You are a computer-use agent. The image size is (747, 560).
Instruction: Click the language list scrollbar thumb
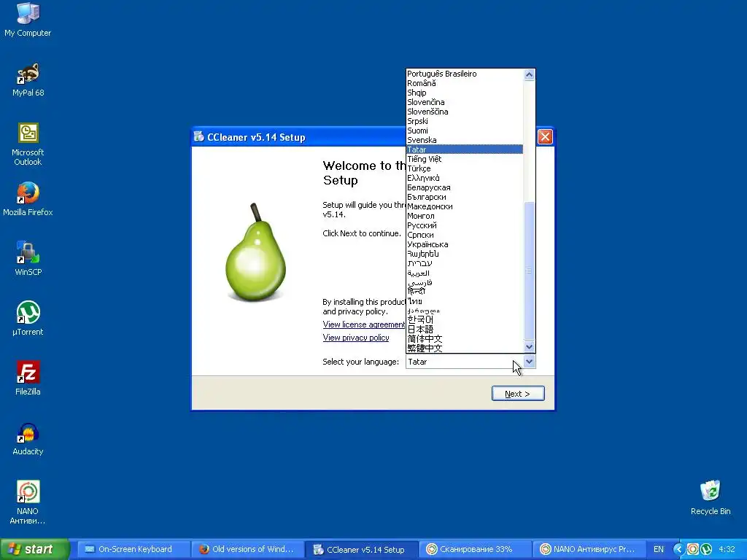[x=530, y=271]
